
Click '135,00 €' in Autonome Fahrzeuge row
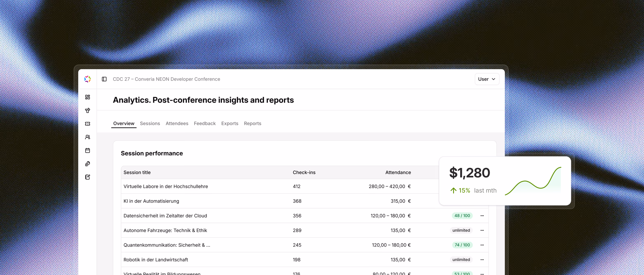401,231
